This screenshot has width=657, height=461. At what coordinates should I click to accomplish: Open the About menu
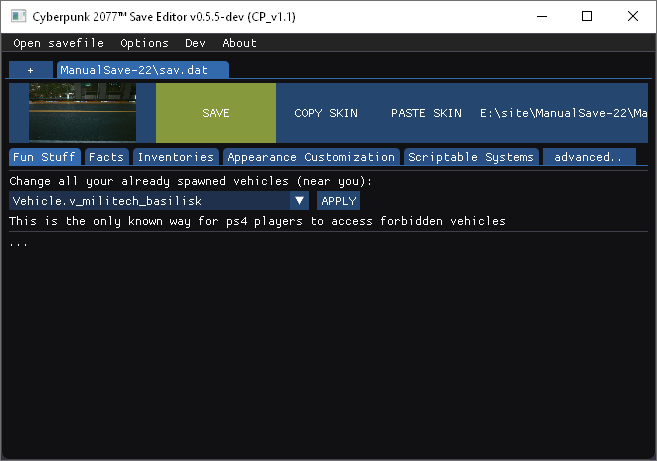(239, 43)
